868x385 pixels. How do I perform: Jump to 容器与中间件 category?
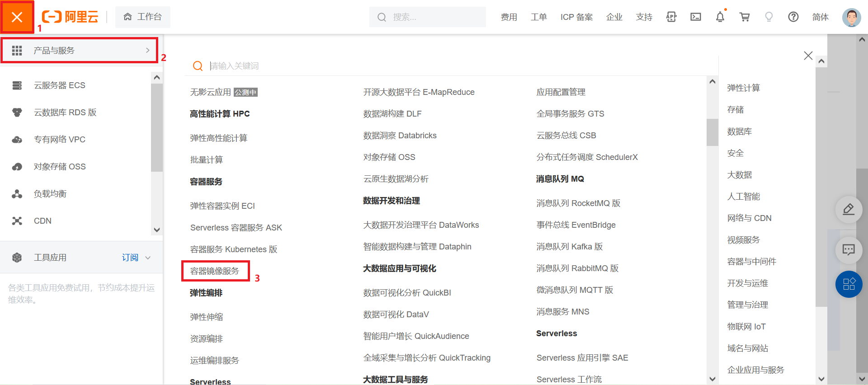click(751, 262)
